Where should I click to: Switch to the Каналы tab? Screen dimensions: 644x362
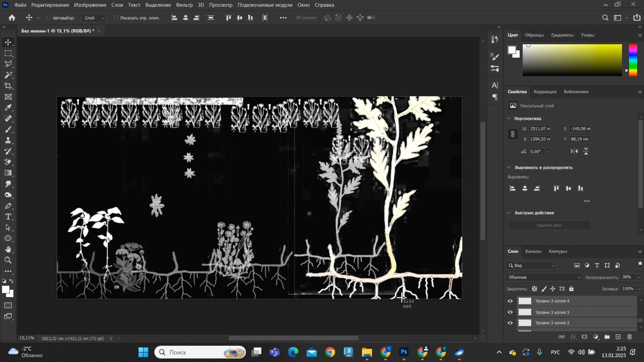click(533, 251)
